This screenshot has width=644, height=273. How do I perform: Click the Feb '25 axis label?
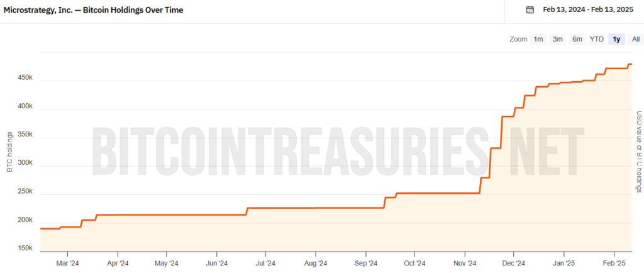click(614, 263)
